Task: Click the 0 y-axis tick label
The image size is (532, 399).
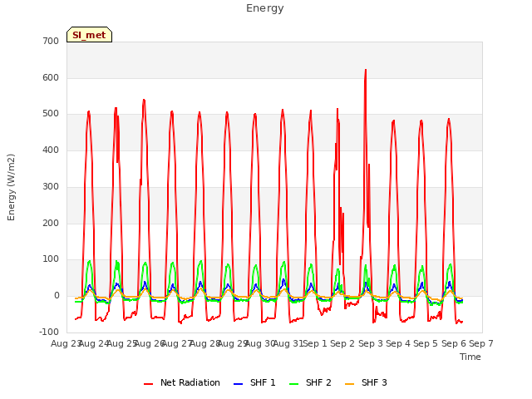Action: 57,296
